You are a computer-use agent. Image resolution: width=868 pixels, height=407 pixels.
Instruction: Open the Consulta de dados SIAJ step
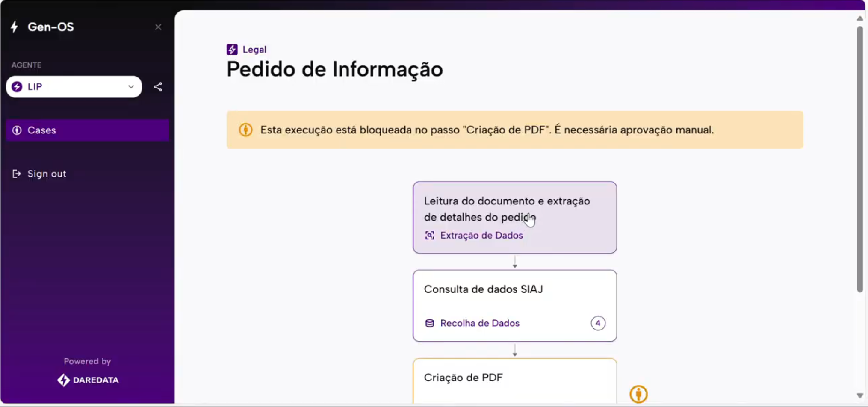pos(515,306)
